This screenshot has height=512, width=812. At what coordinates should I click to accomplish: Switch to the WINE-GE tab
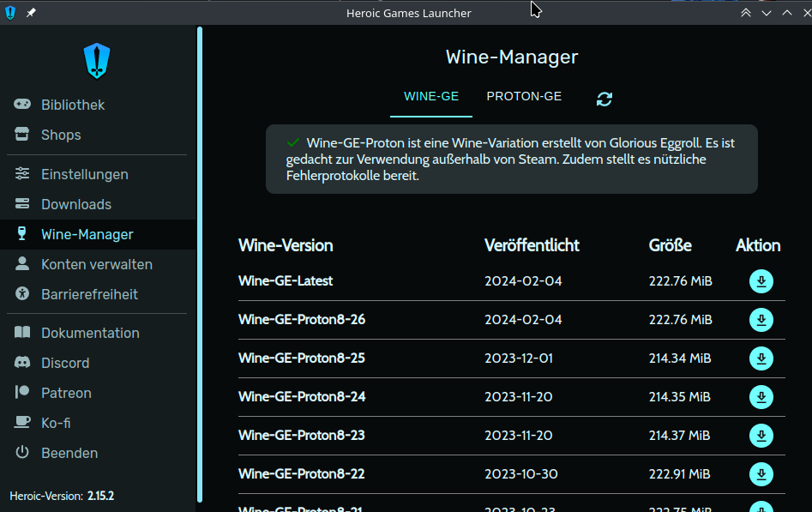click(x=430, y=96)
